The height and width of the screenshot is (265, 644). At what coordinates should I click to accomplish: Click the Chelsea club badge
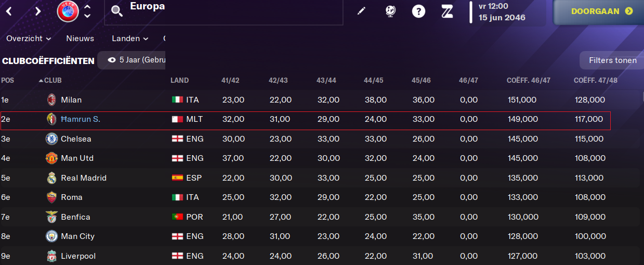[x=51, y=138]
